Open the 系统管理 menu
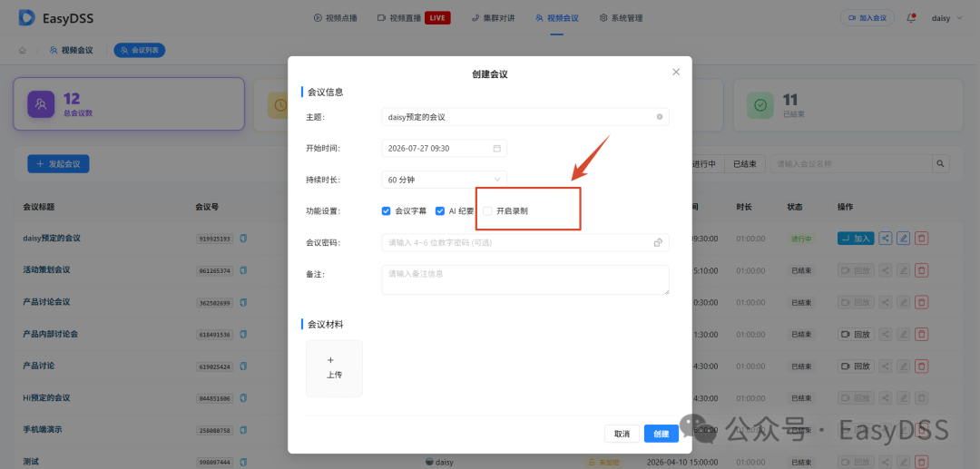The height and width of the screenshot is (469, 980). pyautogui.click(x=621, y=18)
